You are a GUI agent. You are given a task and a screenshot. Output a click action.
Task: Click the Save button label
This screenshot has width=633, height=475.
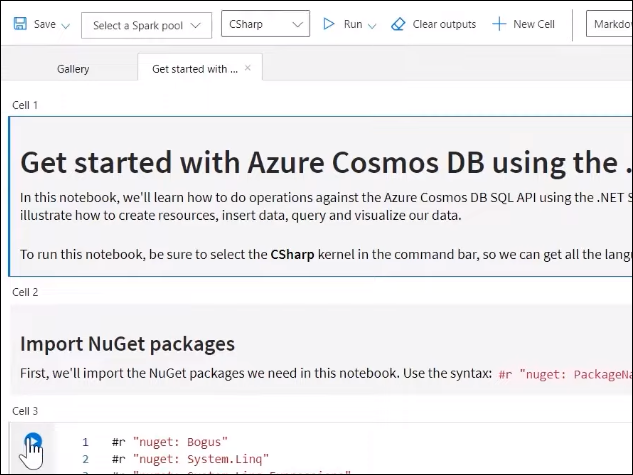[x=44, y=24]
